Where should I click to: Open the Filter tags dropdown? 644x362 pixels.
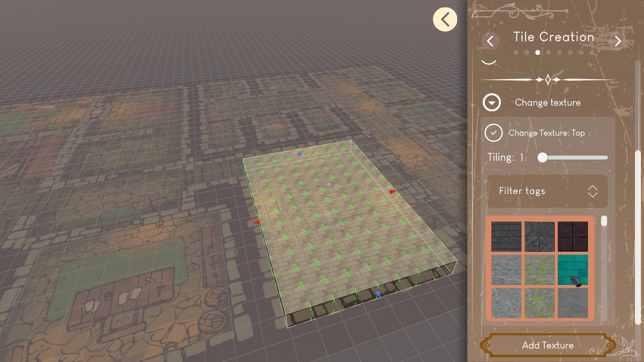click(547, 191)
